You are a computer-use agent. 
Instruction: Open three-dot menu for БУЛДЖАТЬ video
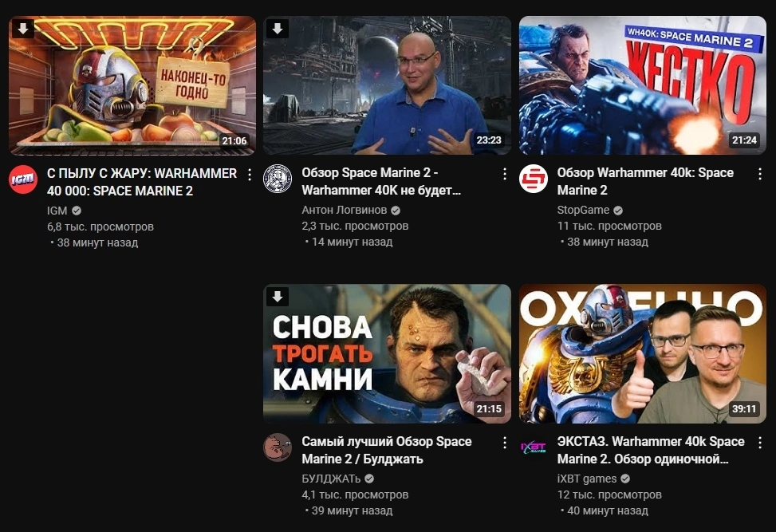click(x=504, y=443)
